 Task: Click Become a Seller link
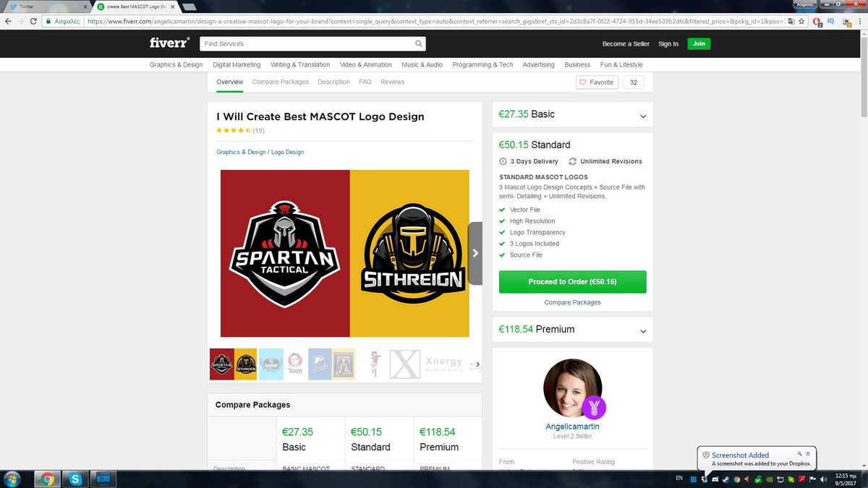point(626,44)
